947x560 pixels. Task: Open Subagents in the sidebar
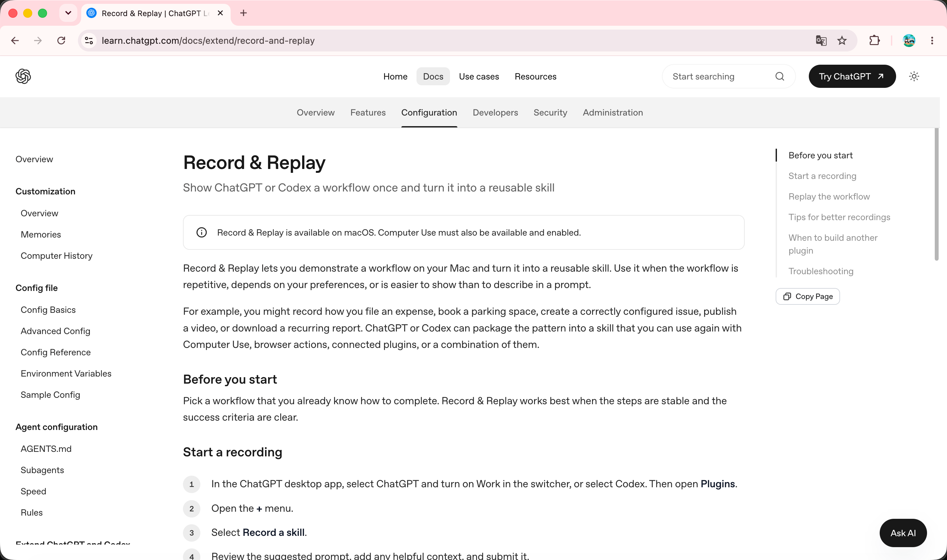coord(42,470)
